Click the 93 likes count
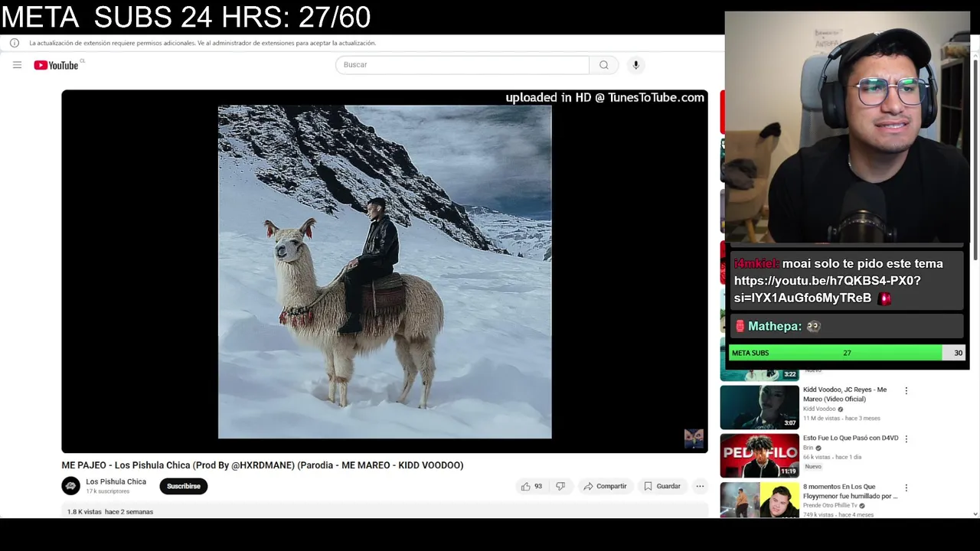Image resolution: width=980 pixels, height=551 pixels. (538, 486)
